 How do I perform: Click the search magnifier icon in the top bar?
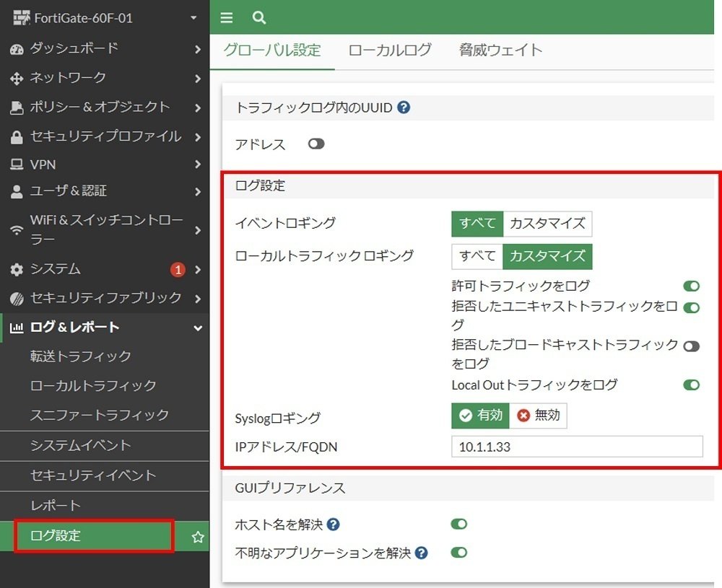[x=258, y=17]
